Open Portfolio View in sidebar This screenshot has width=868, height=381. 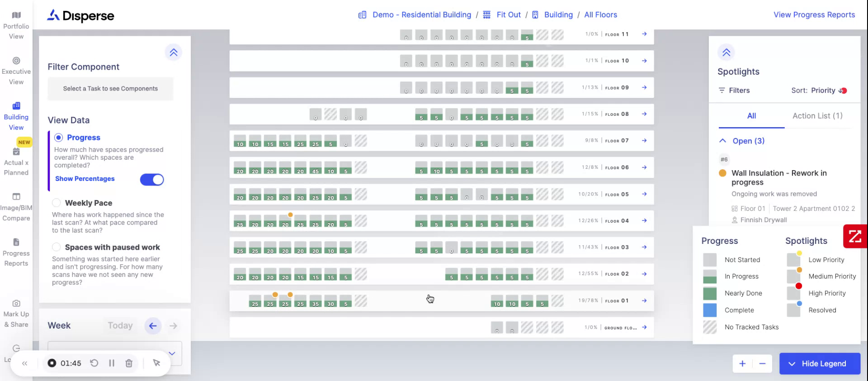point(16,26)
